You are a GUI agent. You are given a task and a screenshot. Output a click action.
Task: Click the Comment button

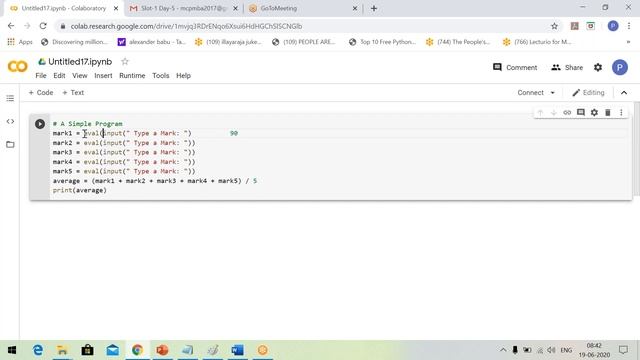[515, 67]
